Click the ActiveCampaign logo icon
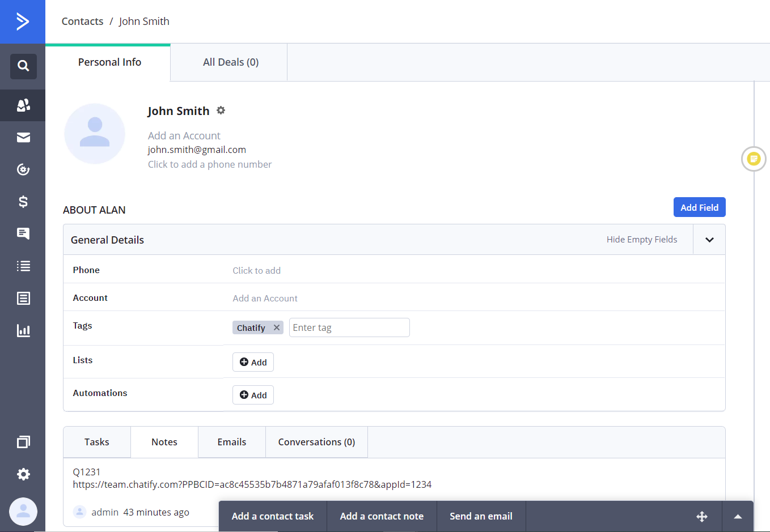This screenshot has height=532, width=770. (x=23, y=22)
